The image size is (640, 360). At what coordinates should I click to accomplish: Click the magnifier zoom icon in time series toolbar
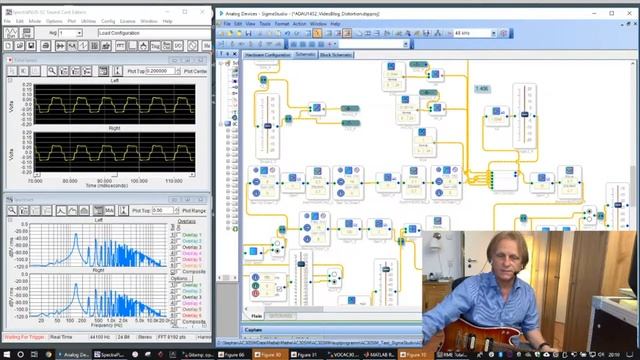52,71
